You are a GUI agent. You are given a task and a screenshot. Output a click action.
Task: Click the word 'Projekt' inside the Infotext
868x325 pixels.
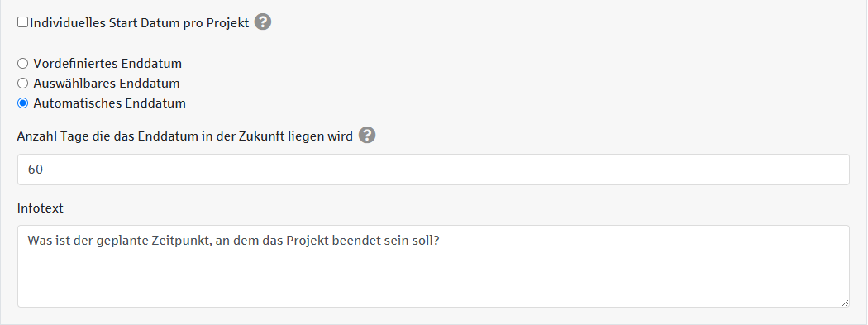(x=309, y=241)
